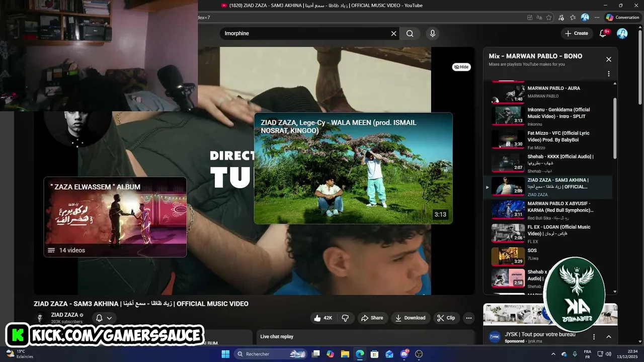Open subscription notification bell dropdown

pos(104,318)
